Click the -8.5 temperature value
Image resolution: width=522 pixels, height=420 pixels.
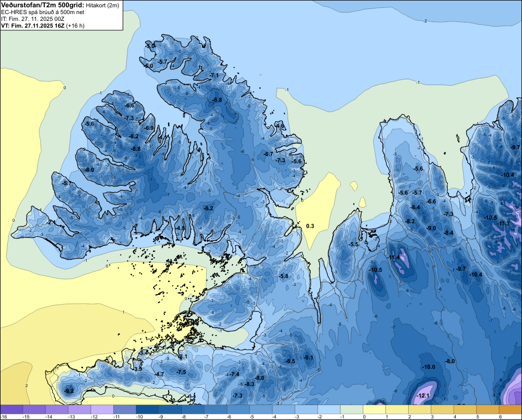[290, 361]
